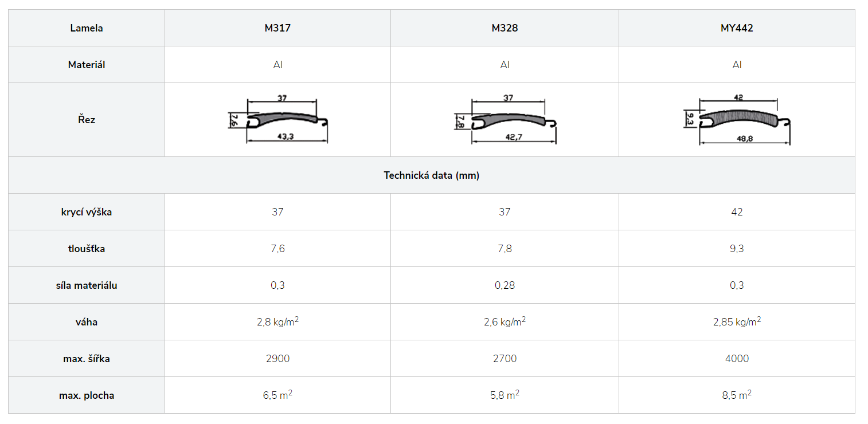Click the síla materiálu value 0,28
The width and height of the screenshot is (868, 424).
pyautogui.click(x=505, y=285)
